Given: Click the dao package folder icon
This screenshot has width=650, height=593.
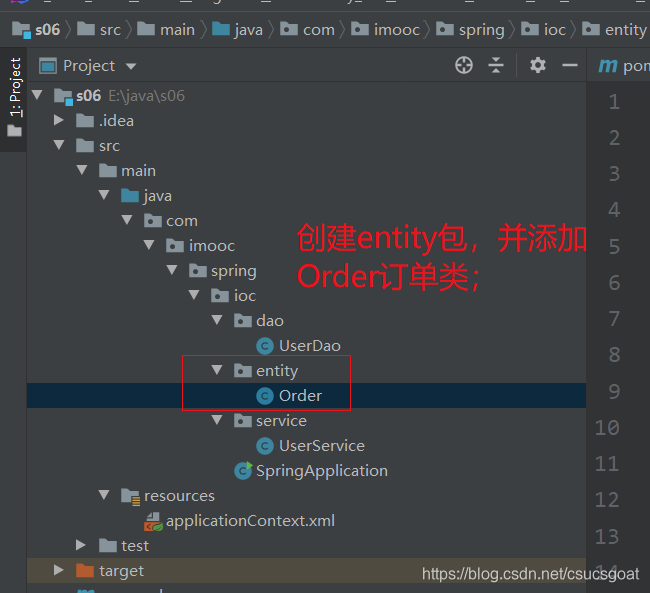Looking at the screenshot, I should pyautogui.click(x=243, y=320).
